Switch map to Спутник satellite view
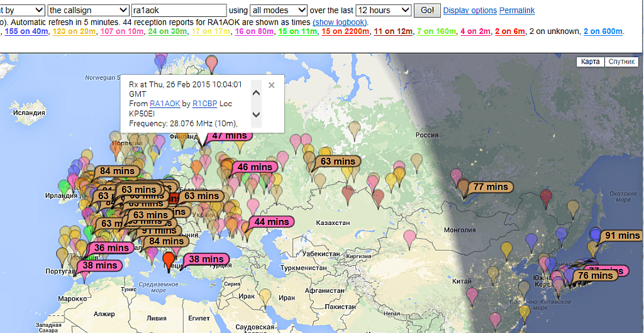644x333 pixels. pos(621,62)
